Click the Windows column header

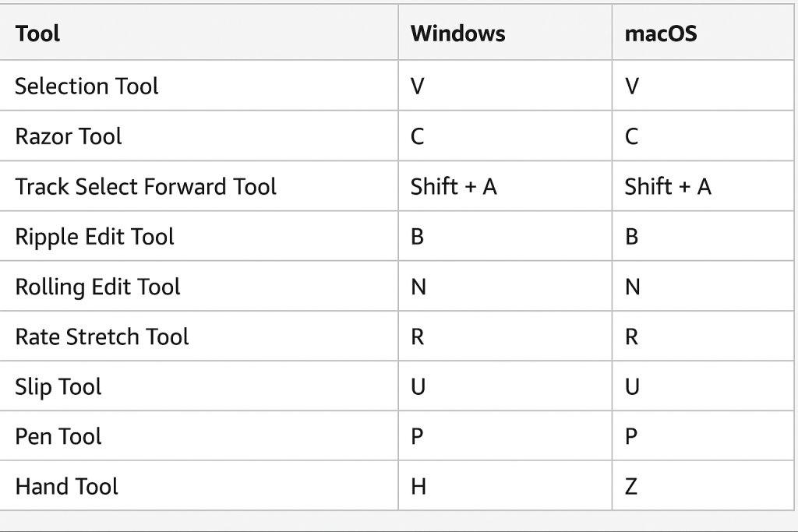pos(457,33)
